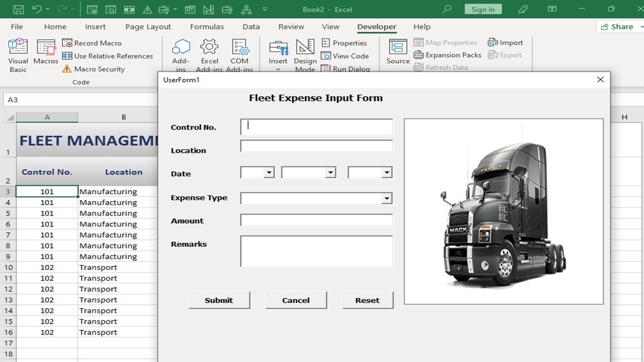644x362 pixels.
Task: Click the Submit button
Action: 219,300
